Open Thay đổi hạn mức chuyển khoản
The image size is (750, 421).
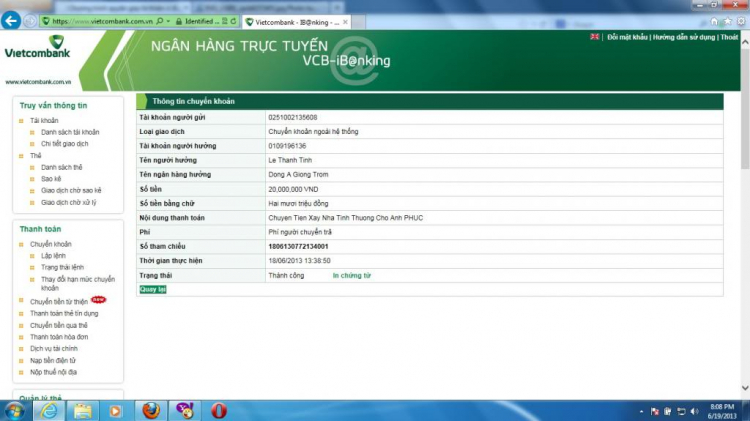point(77,283)
